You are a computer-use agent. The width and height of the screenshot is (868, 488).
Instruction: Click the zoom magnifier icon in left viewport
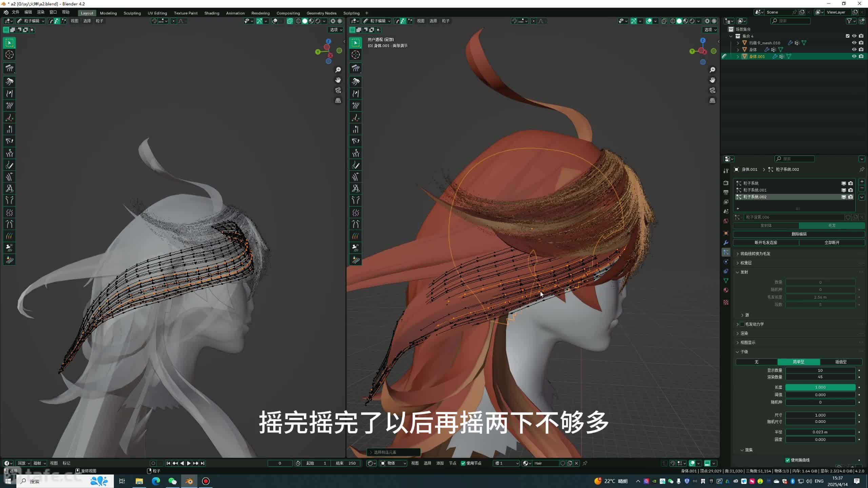click(x=338, y=70)
